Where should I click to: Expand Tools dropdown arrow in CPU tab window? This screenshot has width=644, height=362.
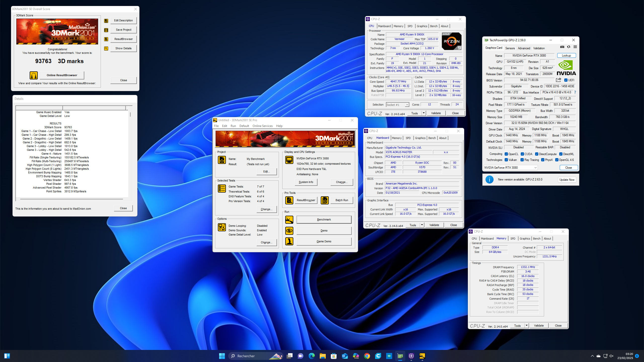(424, 113)
